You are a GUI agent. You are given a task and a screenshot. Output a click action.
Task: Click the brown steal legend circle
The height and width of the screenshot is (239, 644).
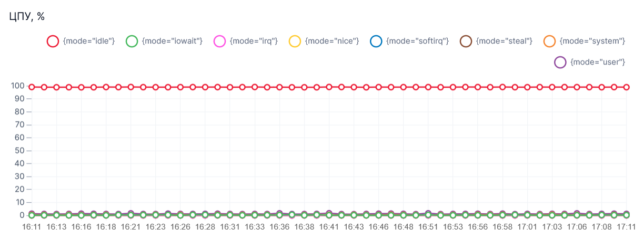[x=465, y=41]
